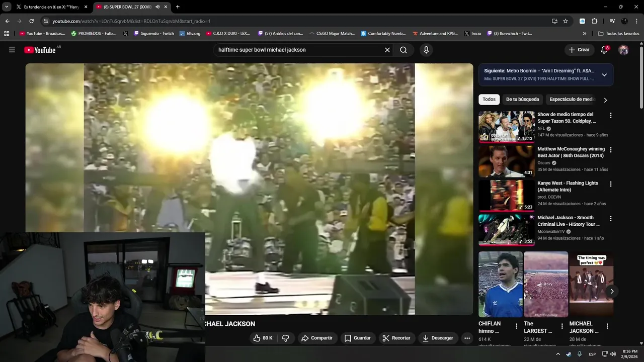Open the YouTube account avatar menu
Viewport: 644px width, 362px height.
(x=623, y=50)
